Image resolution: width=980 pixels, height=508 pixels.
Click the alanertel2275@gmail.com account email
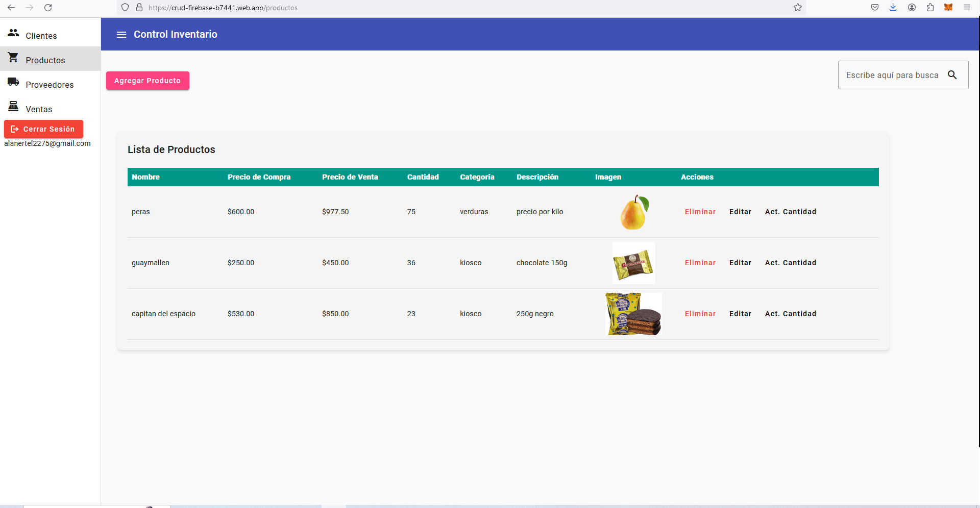click(x=47, y=143)
